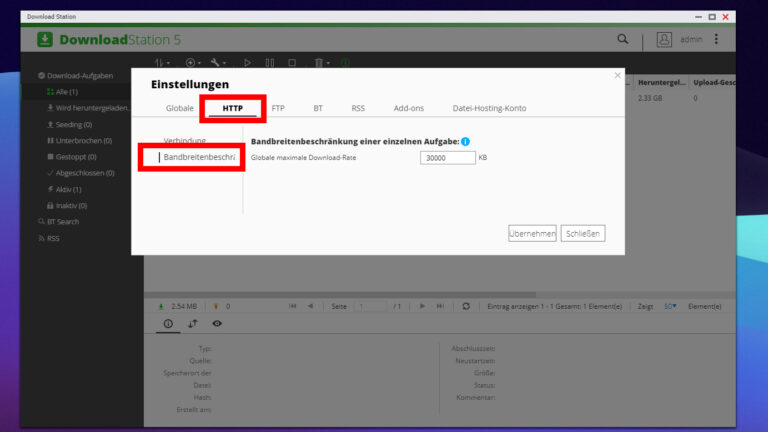Open the Zeigt 50 items dropdown

pyautogui.click(x=670, y=307)
